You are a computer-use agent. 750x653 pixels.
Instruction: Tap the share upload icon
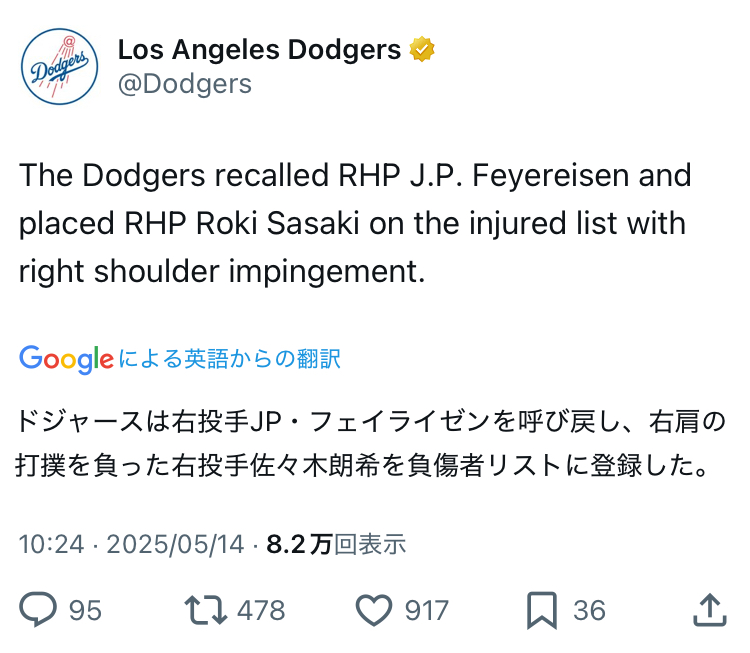pos(710,609)
